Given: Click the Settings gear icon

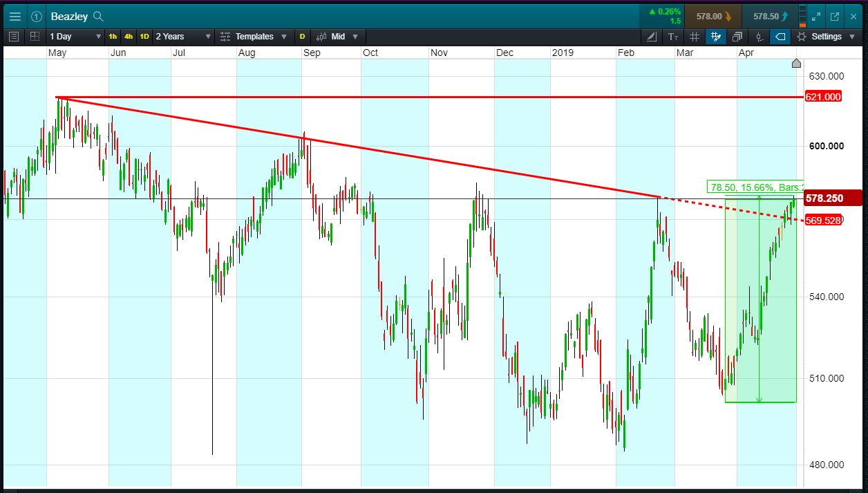Looking at the screenshot, I should click(x=802, y=36).
